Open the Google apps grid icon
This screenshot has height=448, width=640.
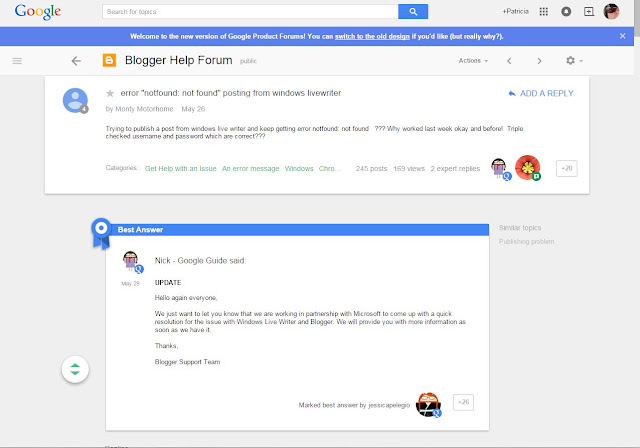point(544,11)
